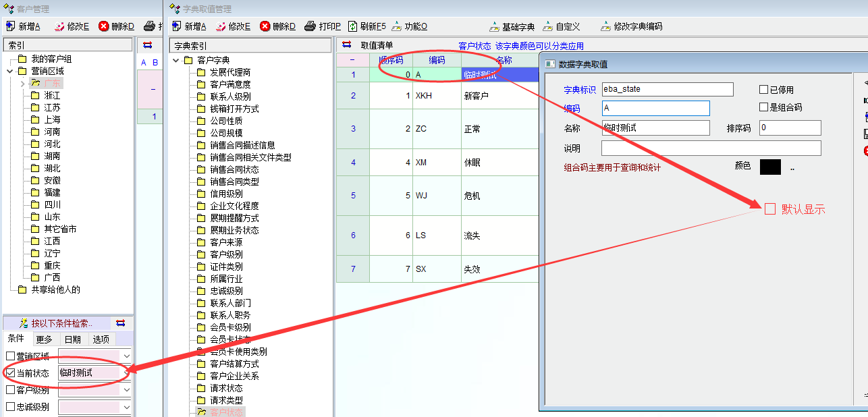Tick the 是组合码 checkbox

(x=764, y=107)
